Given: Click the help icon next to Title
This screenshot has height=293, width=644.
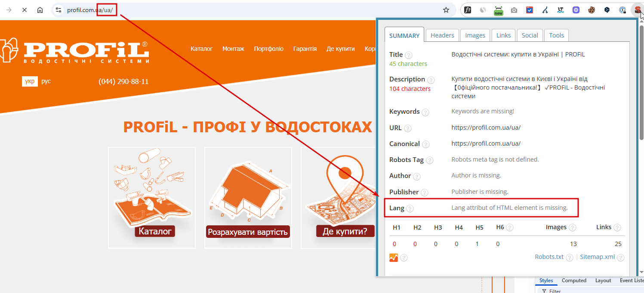Looking at the screenshot, I should click(409, 55).
